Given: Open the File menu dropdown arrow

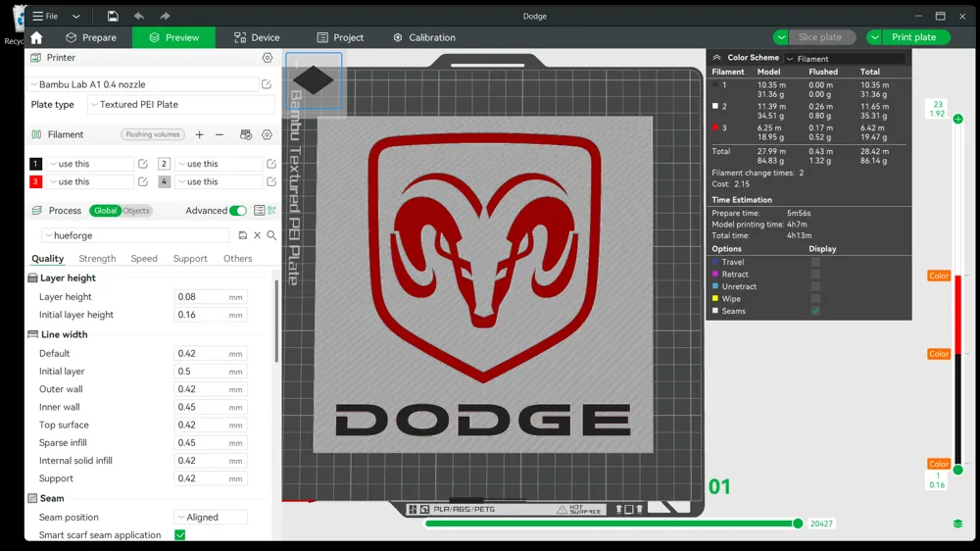Looking at the screenshot, I should click(x=76, y=17).
